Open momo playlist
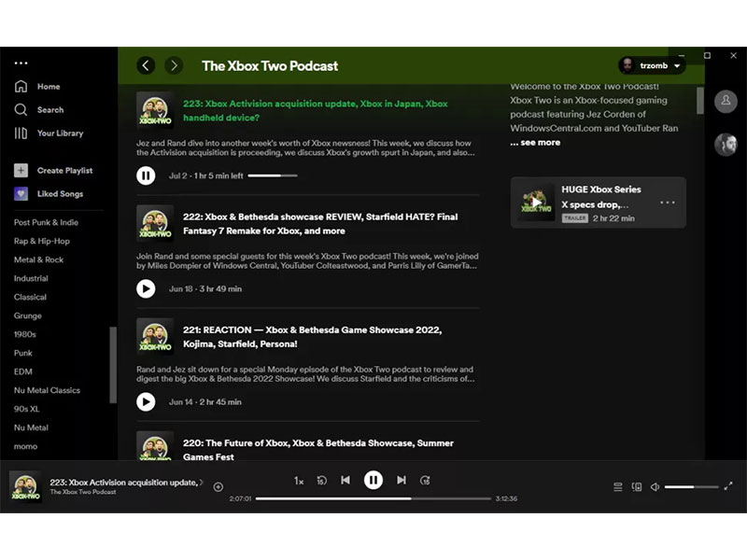 coord(25,446)
